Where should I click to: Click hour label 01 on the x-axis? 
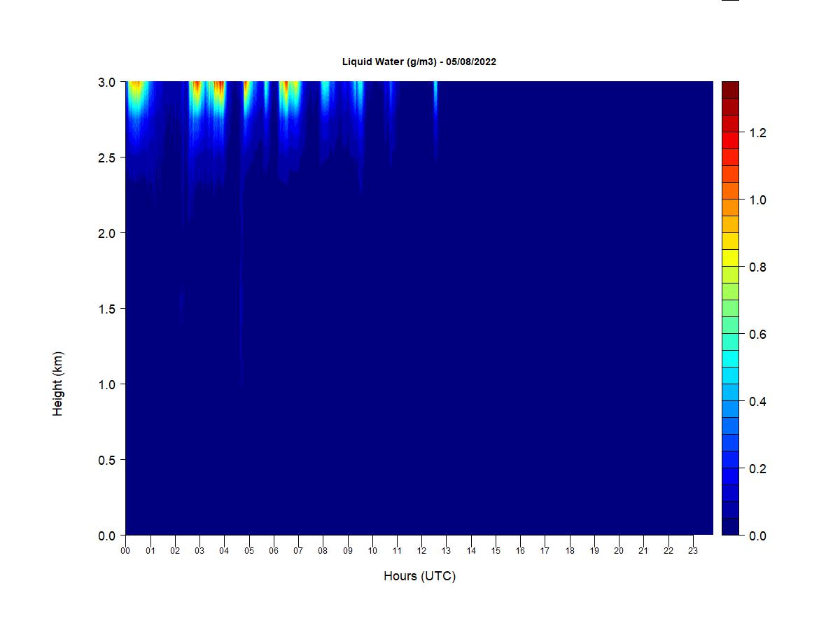pos(150,551)
